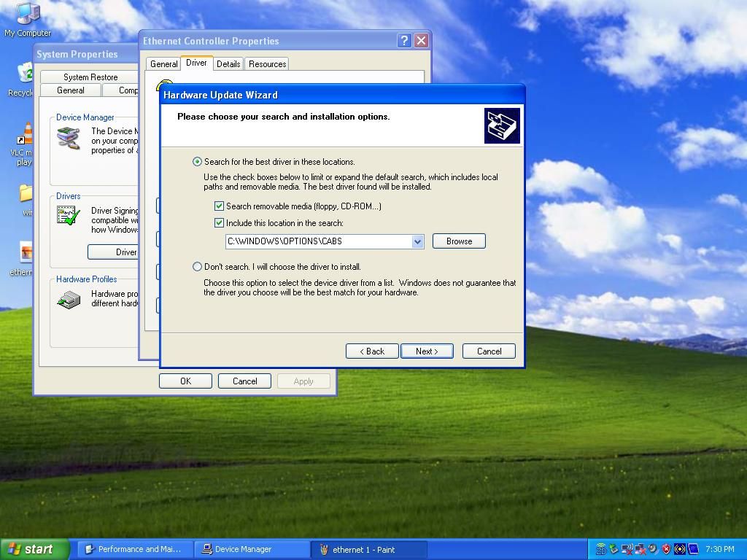Viewport: 747px width, 560px height.
Task: Click the blue monitor tray icon beside the clock
Action: tap(693, 549)
